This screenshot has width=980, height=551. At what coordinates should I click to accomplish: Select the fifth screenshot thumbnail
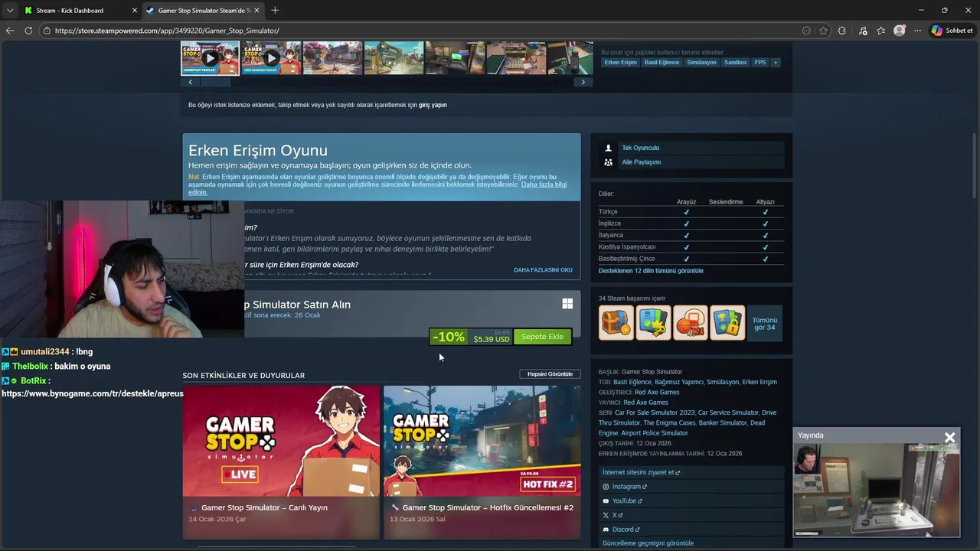(x=455, y=58)
